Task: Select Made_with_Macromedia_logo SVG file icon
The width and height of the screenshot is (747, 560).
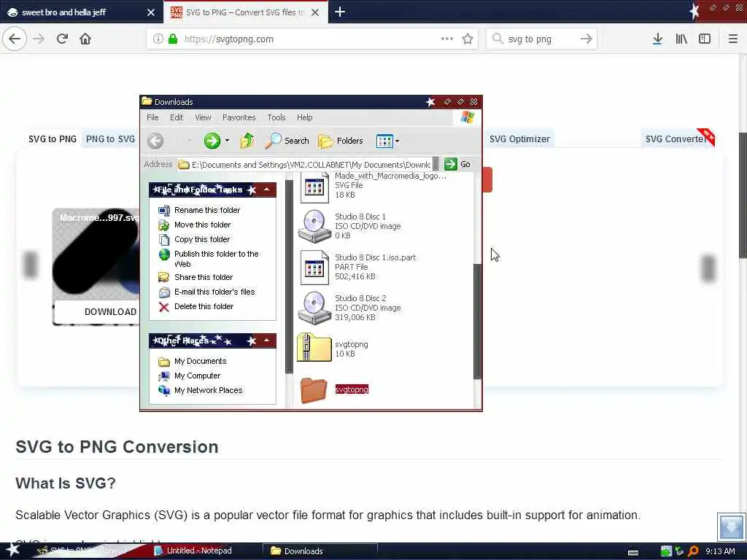Action: tap(314, 187)
